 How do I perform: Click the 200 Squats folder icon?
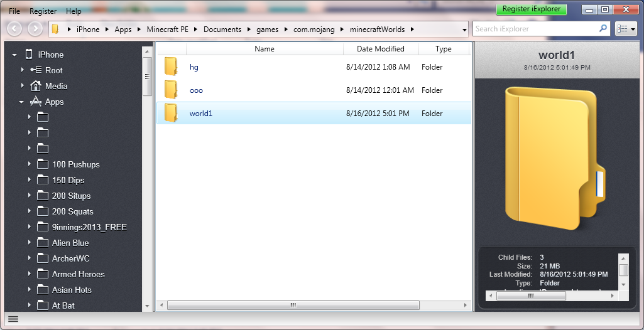pyautogui.click(x=43, y=211)
